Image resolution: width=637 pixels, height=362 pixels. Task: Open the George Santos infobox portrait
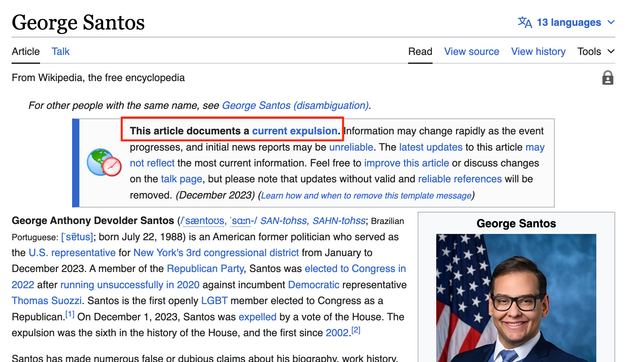(516, 298)
